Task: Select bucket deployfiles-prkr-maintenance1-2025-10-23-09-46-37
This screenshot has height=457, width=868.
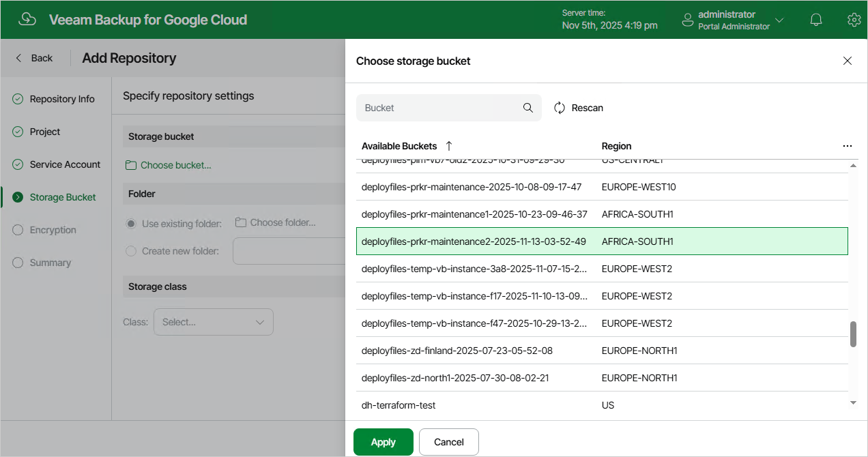Action: click(602, 214)
